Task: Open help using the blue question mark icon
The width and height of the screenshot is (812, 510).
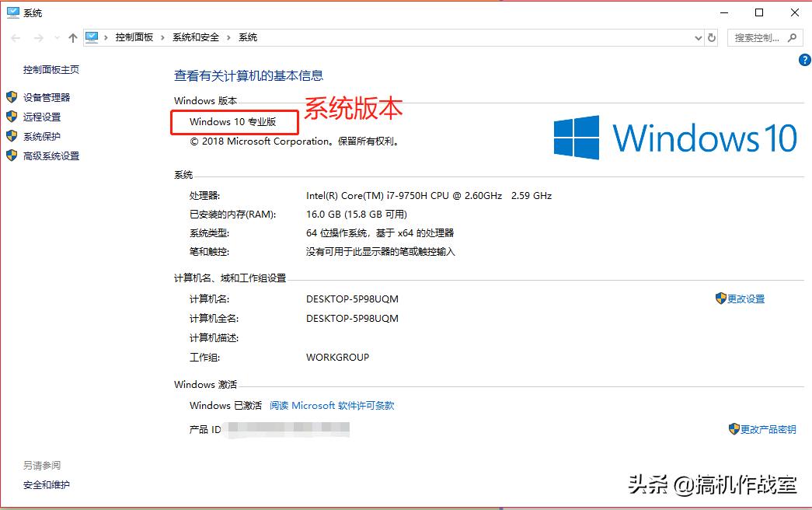Action: pos(805,59)
